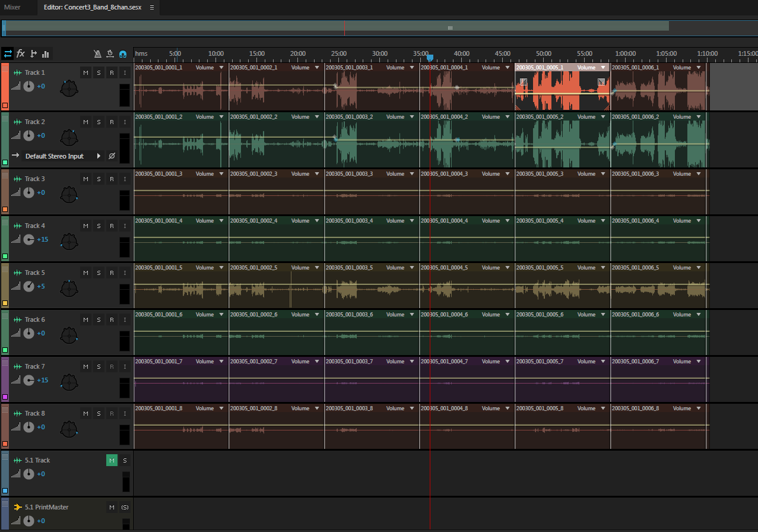Image resolution: width=758 pixels, height=532 pixels.
Task: Arm Track 1 for recording
Action: 112,72
